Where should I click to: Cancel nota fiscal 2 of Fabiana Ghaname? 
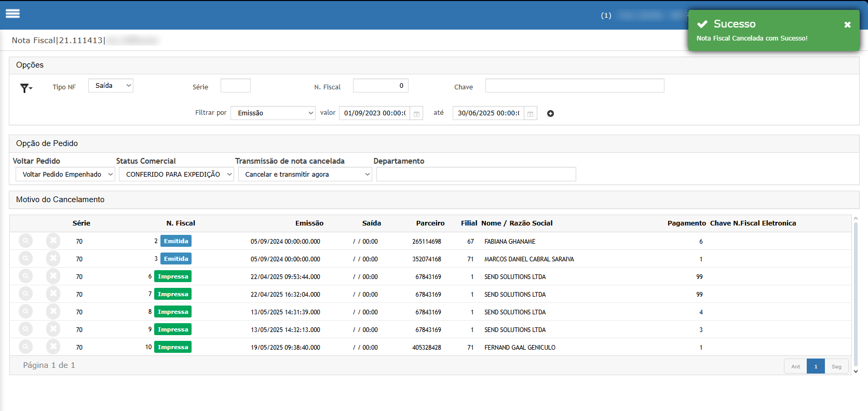(x=53, y=241)
